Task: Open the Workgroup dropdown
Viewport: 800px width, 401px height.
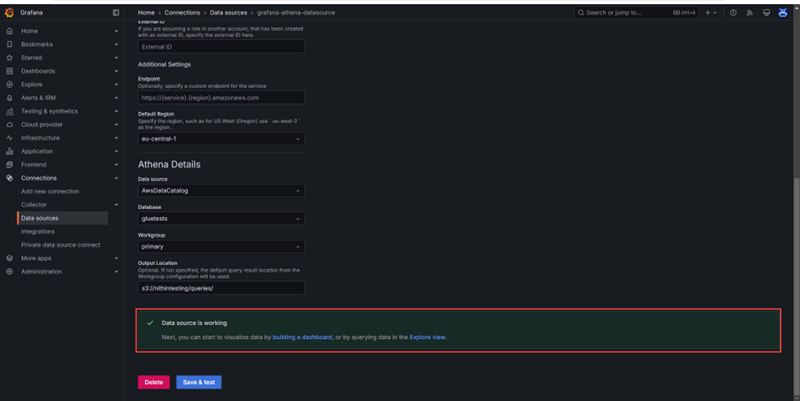Action: pyautogui.click(x=220, y=246)
